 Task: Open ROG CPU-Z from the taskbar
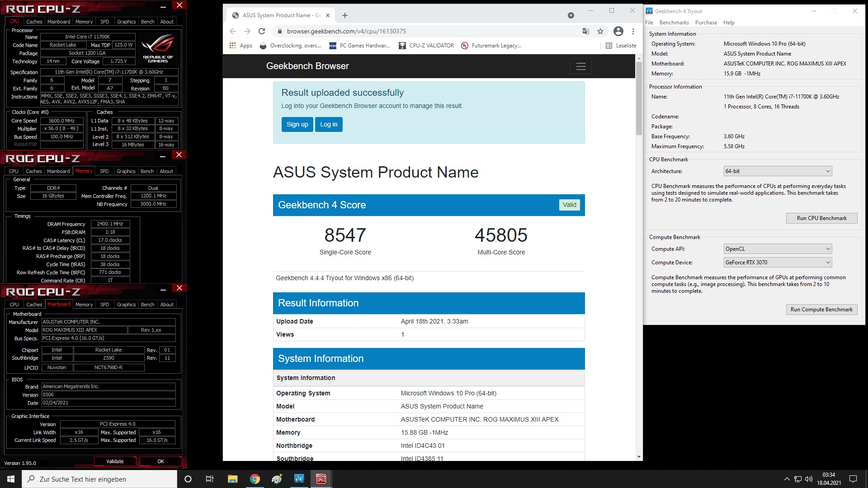(321, 479)
